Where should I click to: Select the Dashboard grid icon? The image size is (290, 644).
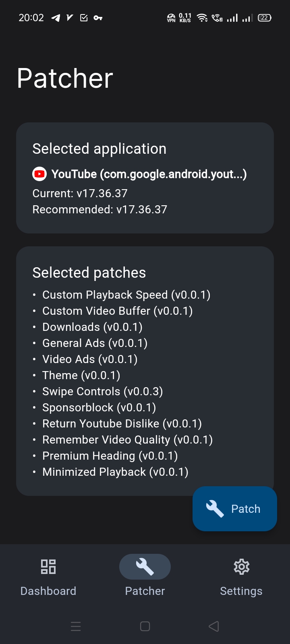tap(48, 566)
